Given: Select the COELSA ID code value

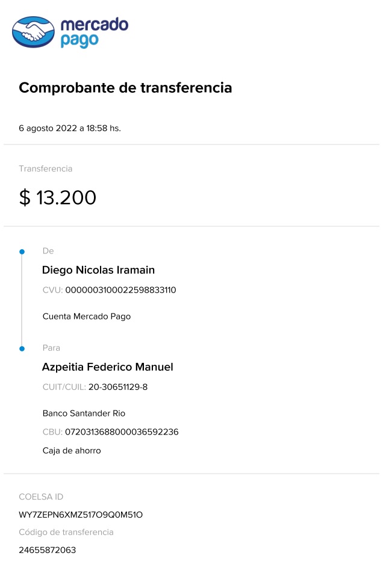Looking at the screenshot, I should [x=81, y=515].
